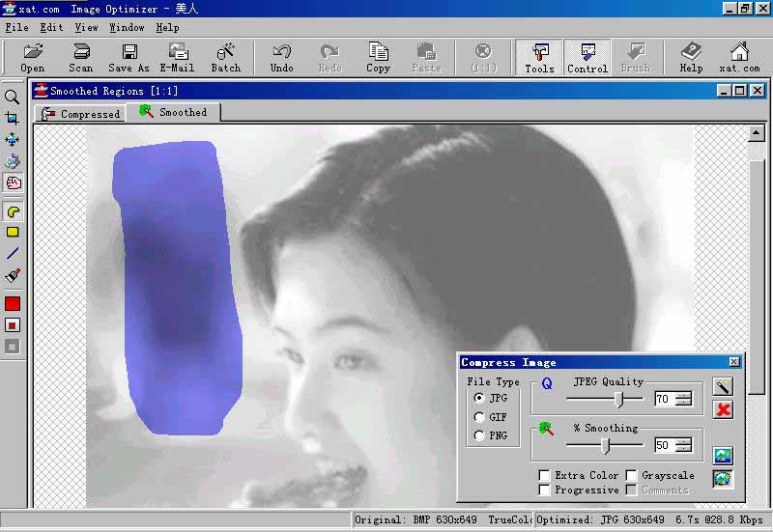Viewport: 773px width, 532px height.
Task: Click the JPEG Quality spinner arrows
Action: (x=683, y=399)
